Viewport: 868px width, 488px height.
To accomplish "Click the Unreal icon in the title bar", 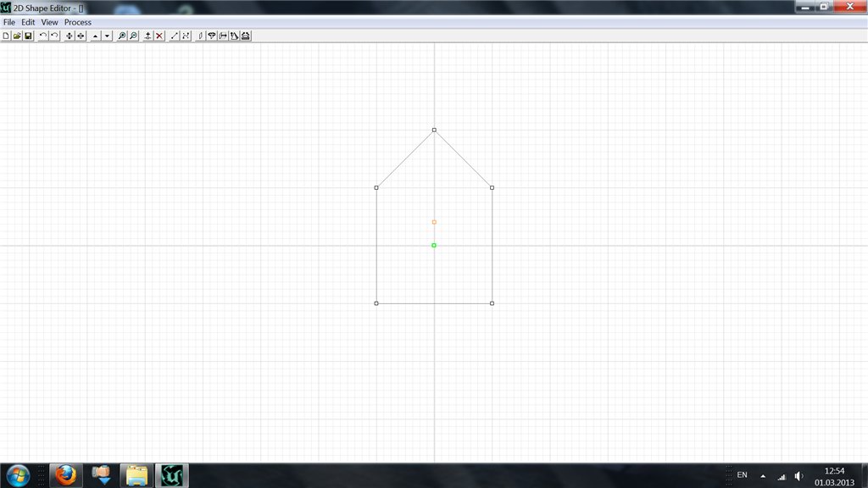I will [x=6, y=8].
